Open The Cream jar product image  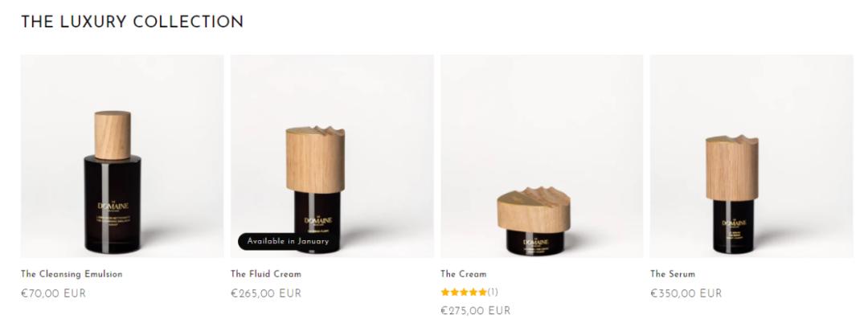(542, 156)
